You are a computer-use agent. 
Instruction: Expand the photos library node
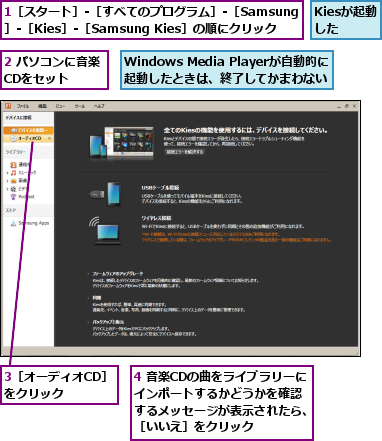click(x=7, y=181)
